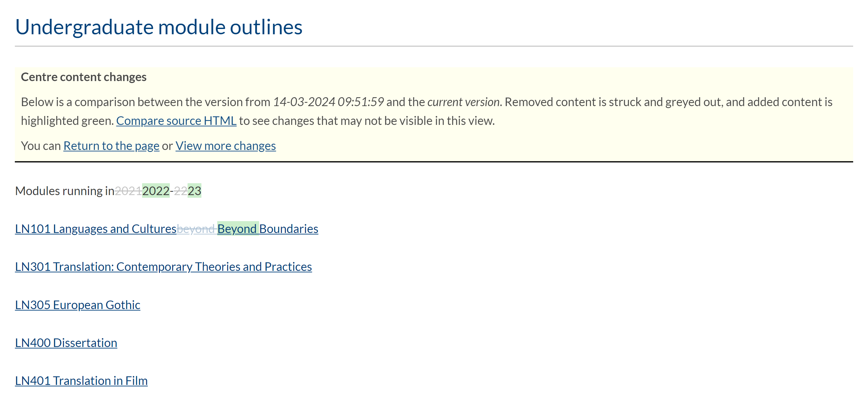Open the LN400 Dissertation outline

tap(66, 343)
